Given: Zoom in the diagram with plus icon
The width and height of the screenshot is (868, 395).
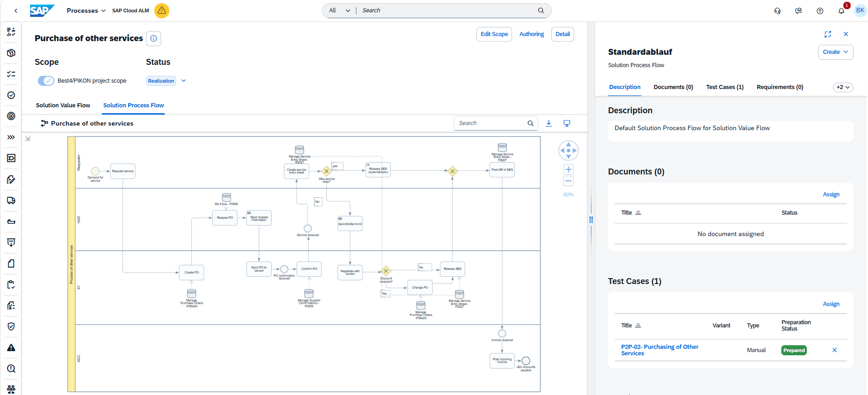Looking at the screenshot, I should click(x=568, y=169).
